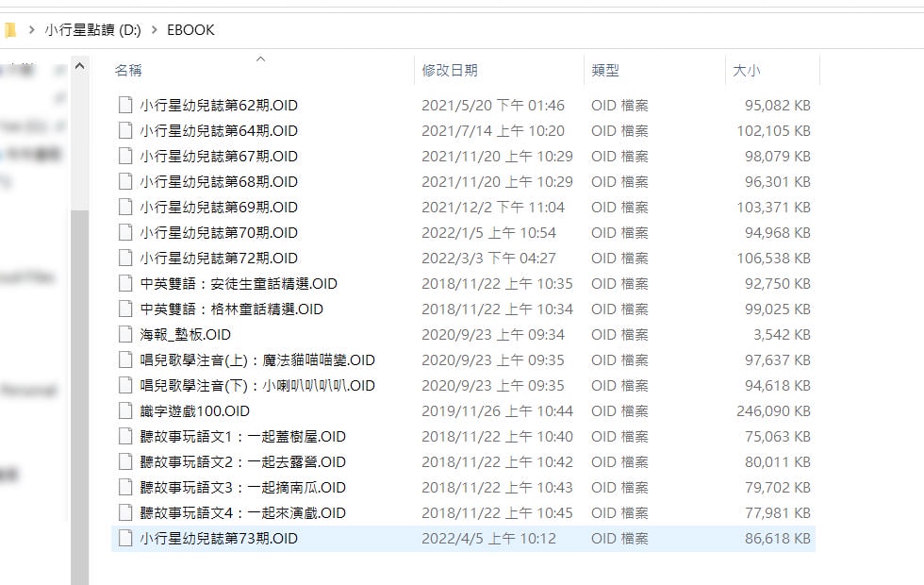
Task: Click file icon of 小行星幼兒誌第62期.OID
Action: [124, 105]
